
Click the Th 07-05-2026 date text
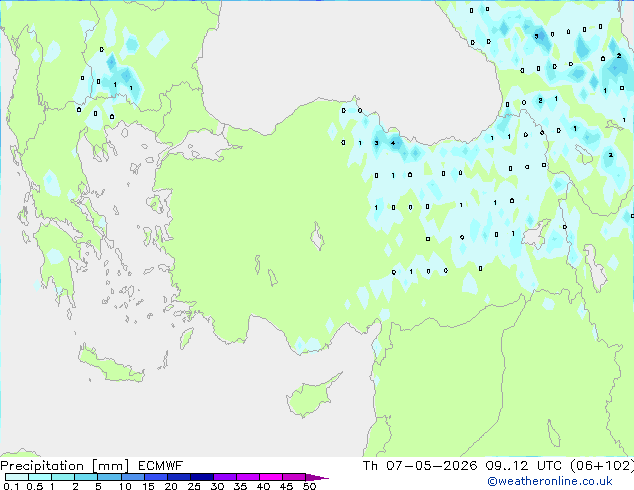(420, 466)
